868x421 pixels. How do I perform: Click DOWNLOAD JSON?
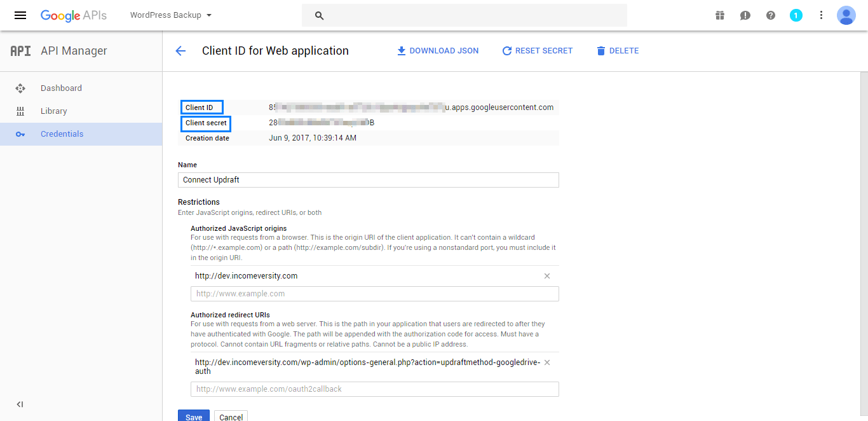coord(438,51)
